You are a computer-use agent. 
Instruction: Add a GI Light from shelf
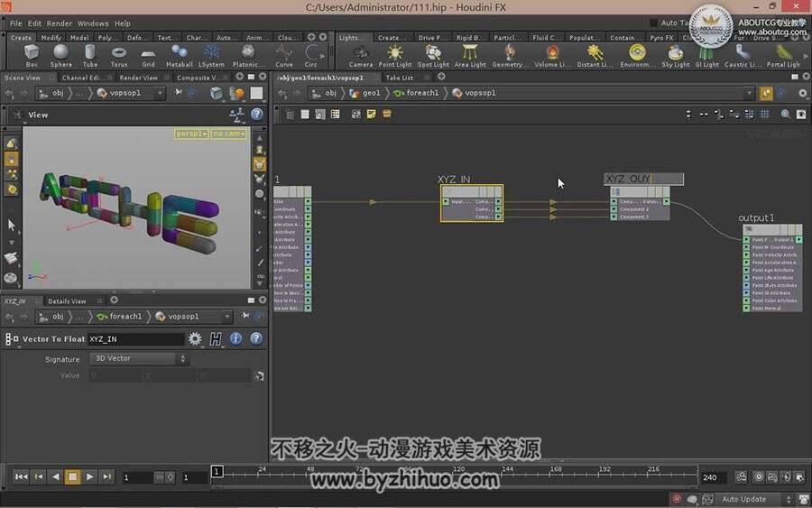pyautogui.click(x=706, y=56)
